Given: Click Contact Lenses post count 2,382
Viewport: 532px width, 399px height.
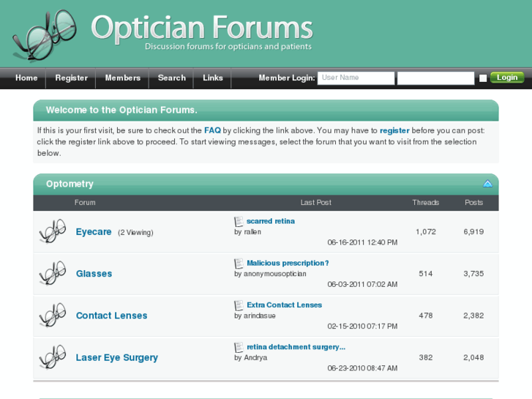Looking at the screenshot, I should [473, 316].
